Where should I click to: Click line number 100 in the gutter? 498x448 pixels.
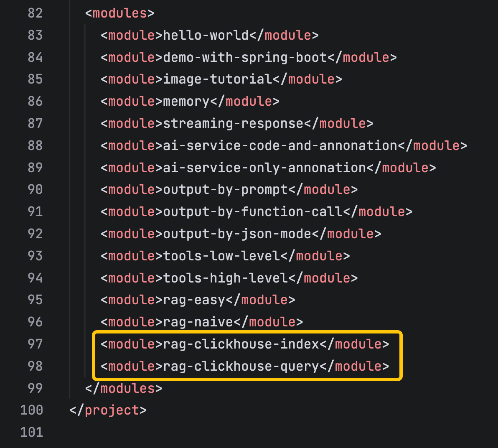tap(31, 410)
